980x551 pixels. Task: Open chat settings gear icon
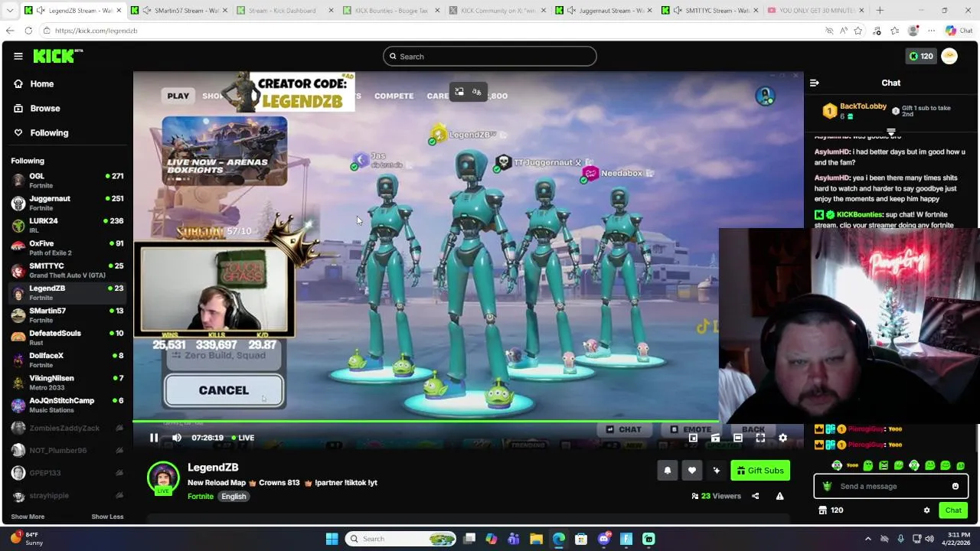tap(926, 510)
